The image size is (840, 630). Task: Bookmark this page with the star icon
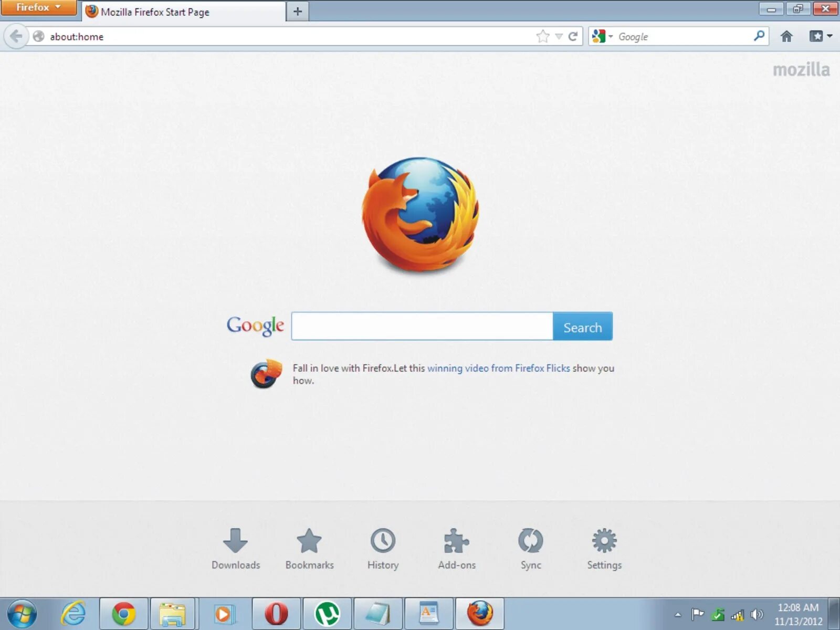click(543, 36)
